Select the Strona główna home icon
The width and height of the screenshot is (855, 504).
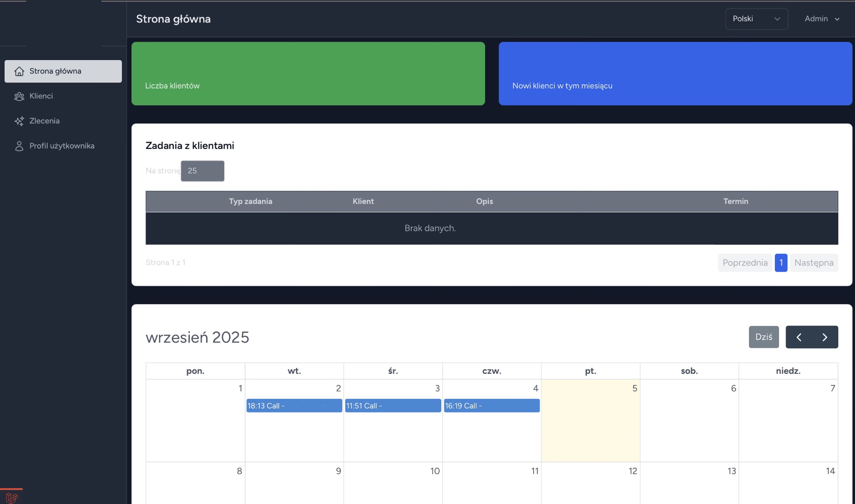point(19,71)
